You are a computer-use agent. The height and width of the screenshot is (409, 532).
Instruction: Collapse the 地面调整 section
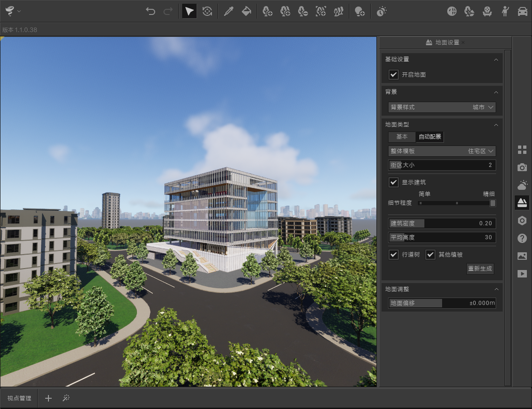pos(496,289)
